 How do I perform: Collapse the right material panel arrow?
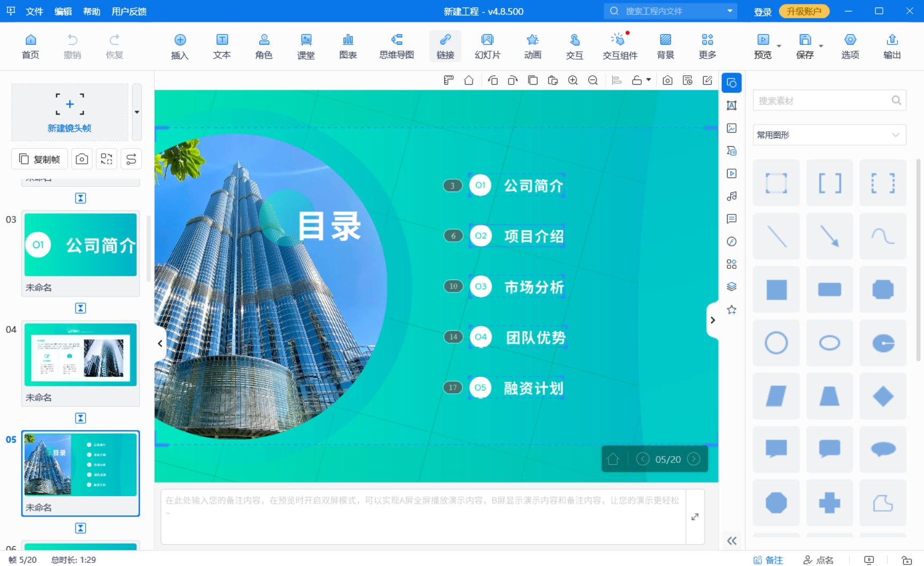click(x=712, y=320)
